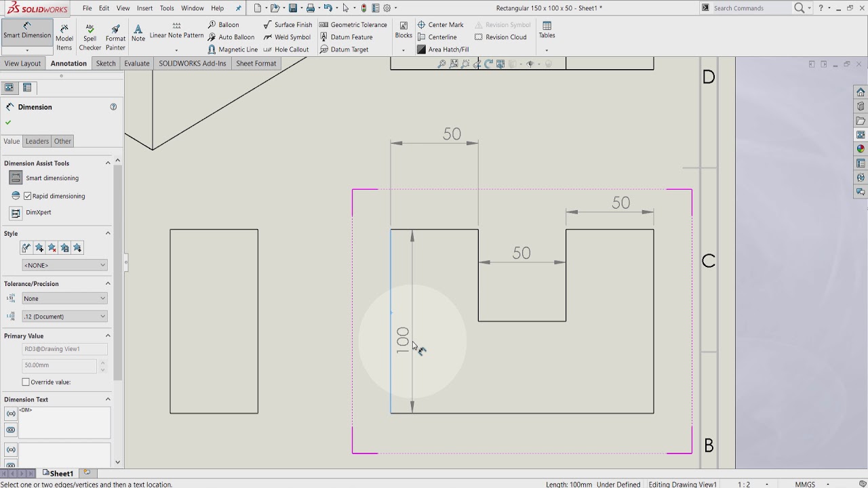Click the Rebuild traffic light icon

coord(364,8)
